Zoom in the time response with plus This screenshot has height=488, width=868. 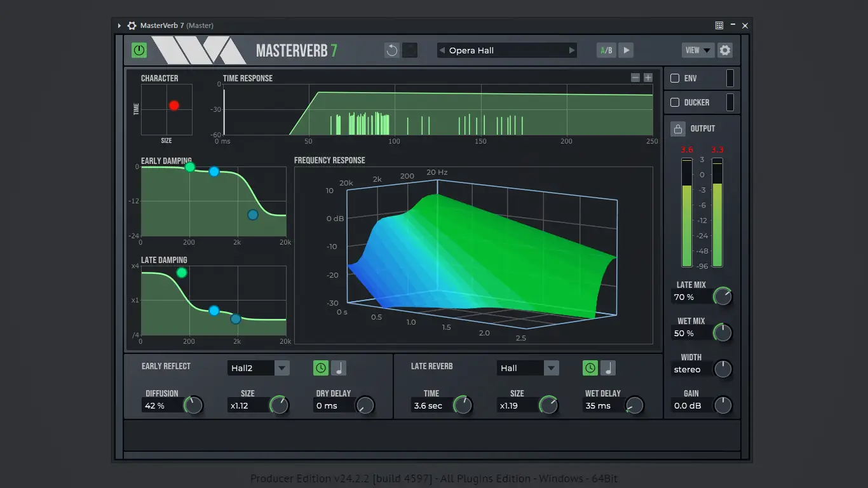point(648,78)
